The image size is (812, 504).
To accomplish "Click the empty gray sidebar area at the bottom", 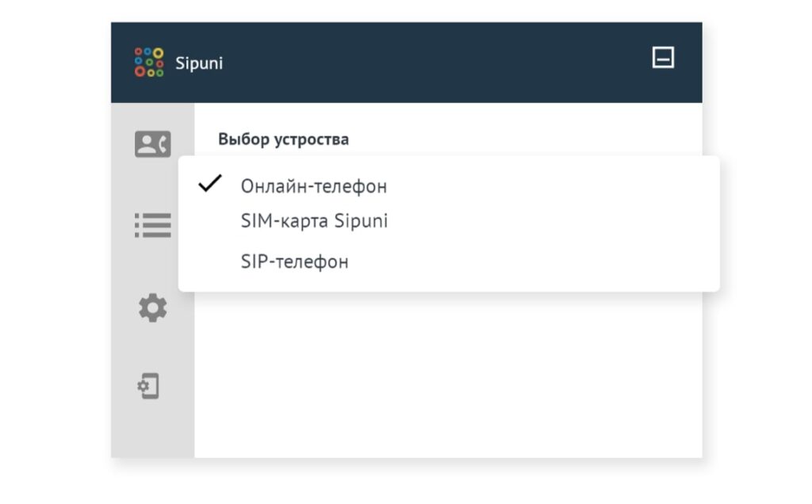I will click(x=152, y=432).
